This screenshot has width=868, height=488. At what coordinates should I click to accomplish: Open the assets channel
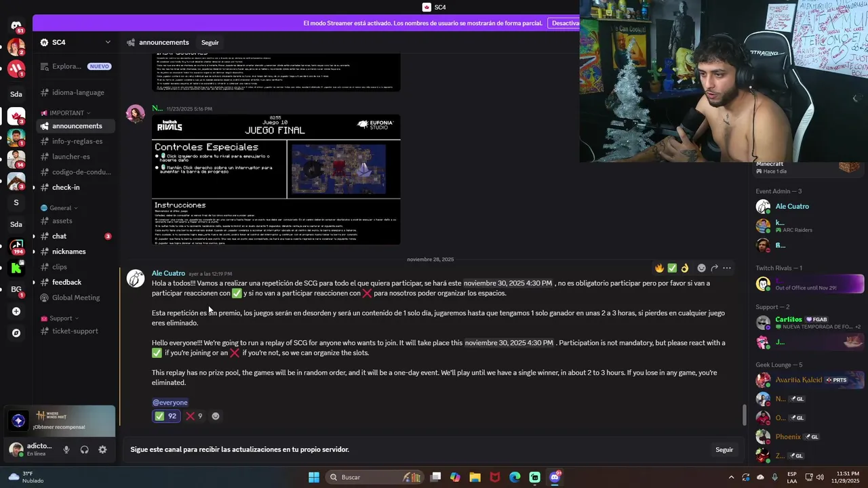point(75,221)
